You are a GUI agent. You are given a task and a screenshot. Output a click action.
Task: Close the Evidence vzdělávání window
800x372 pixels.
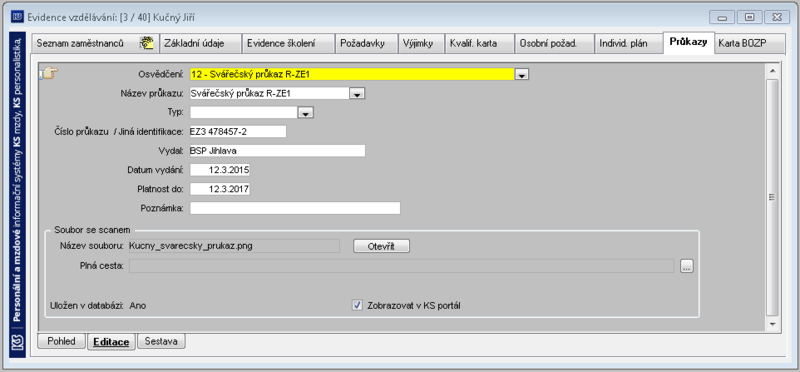click(x=777, y=17)
